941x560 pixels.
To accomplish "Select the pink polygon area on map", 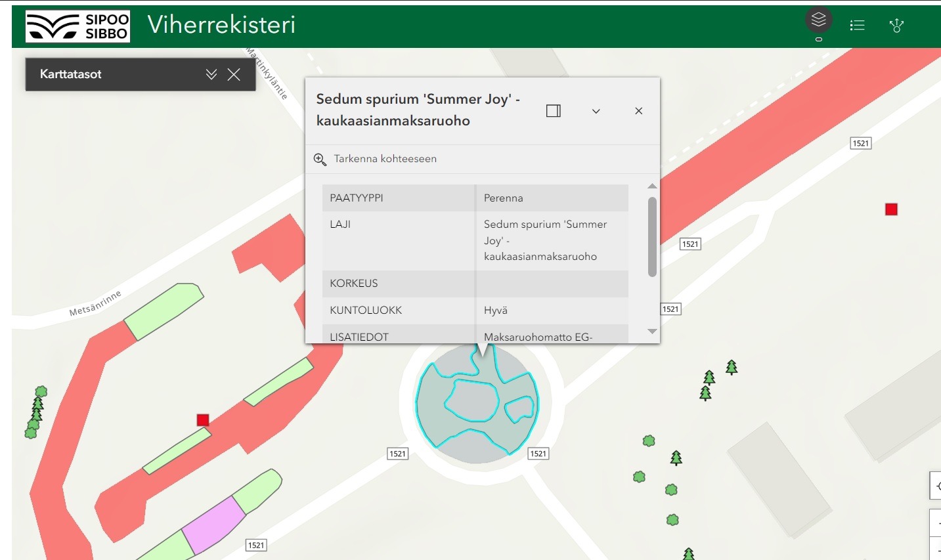I will tap(213, 525).
